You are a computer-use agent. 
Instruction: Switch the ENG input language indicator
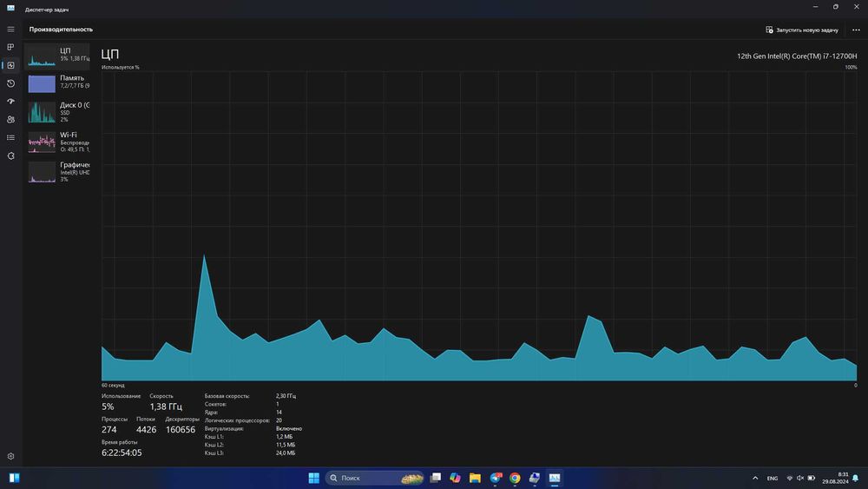click(773, 478)
